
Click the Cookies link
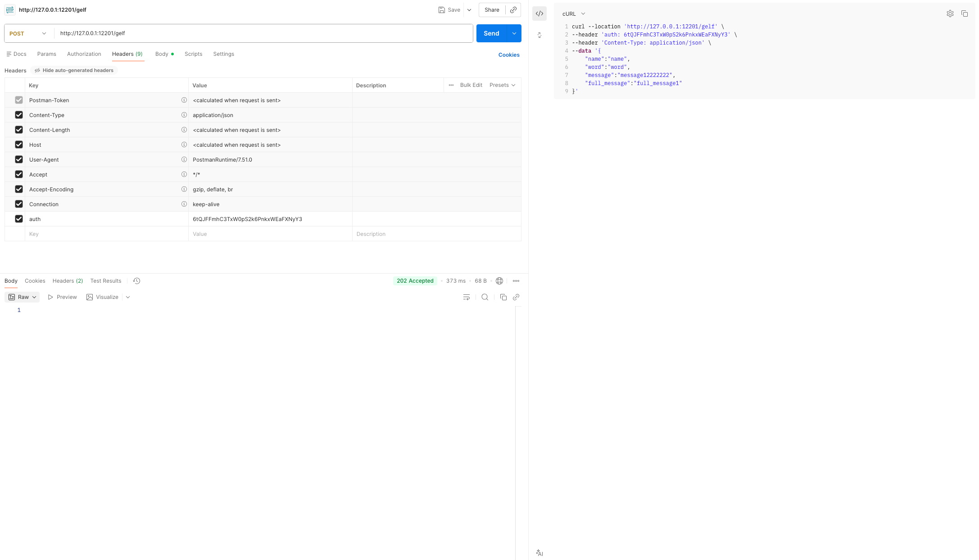508,55
